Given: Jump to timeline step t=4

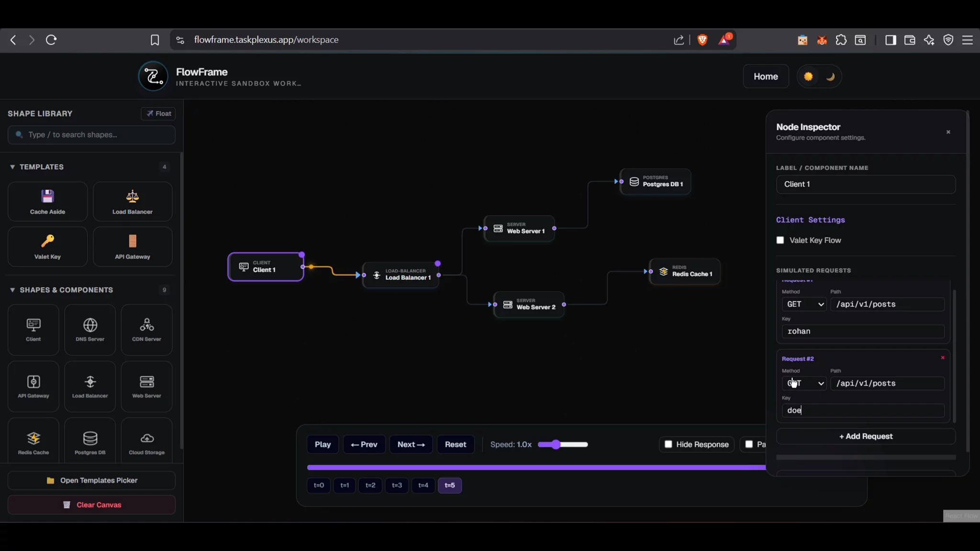Looking at the screenshot, I should coord(423,485).
